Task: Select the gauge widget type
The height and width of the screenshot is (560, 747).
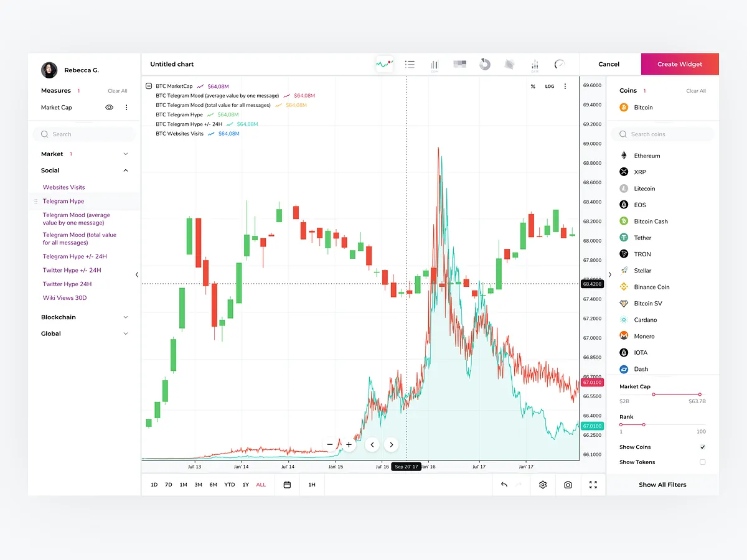Action: click(559, 64)
